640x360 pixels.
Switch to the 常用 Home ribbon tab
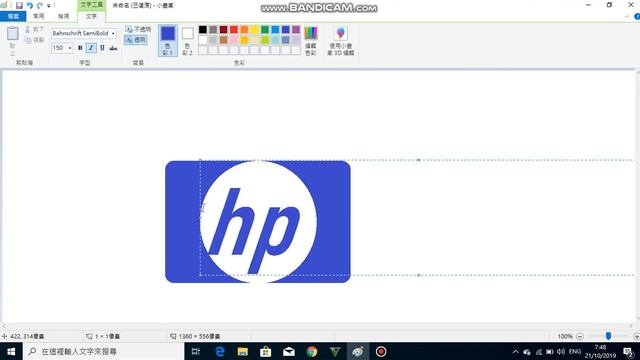coord(39,16)
